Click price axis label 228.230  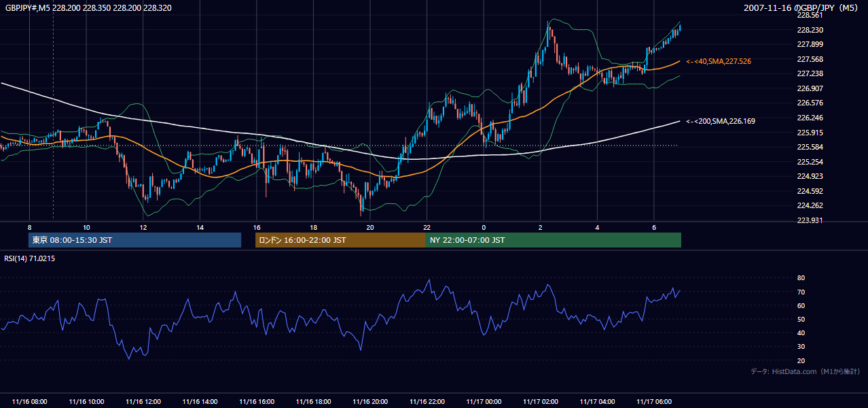(809, 30)
